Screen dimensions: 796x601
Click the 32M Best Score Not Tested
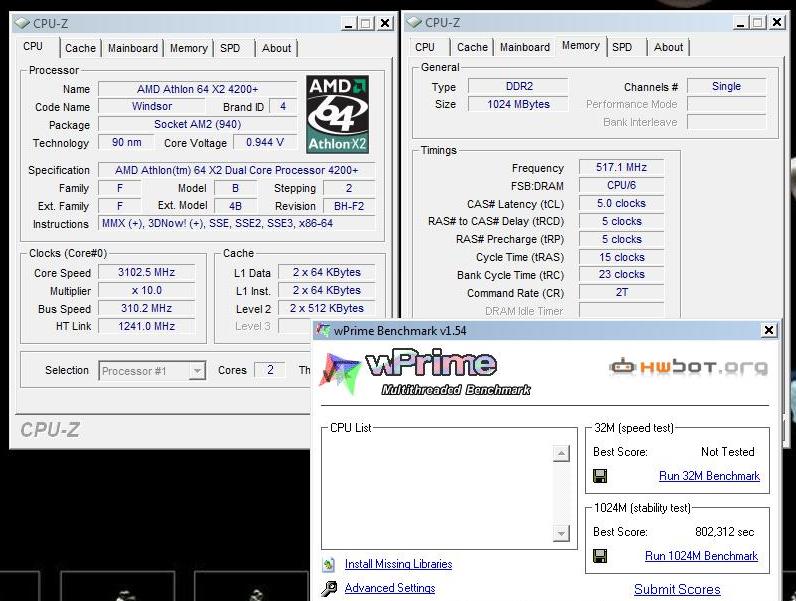[727, 451]
